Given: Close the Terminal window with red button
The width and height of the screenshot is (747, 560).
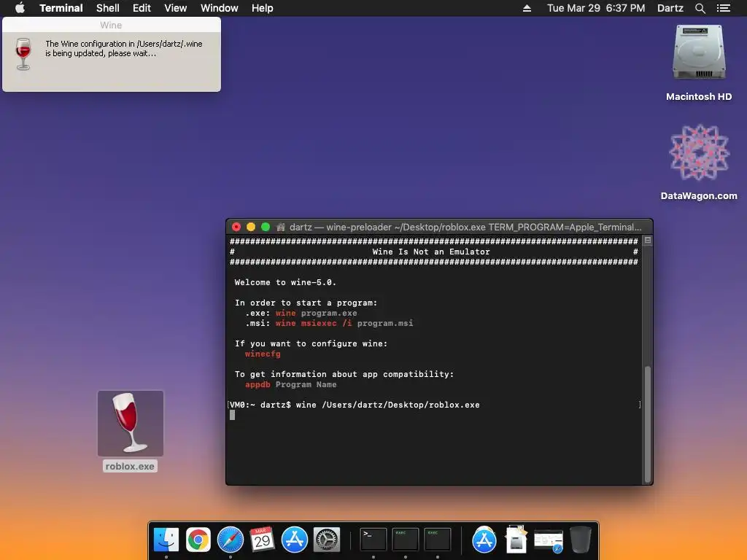Looking at the screenshot, I should point(236,227).
